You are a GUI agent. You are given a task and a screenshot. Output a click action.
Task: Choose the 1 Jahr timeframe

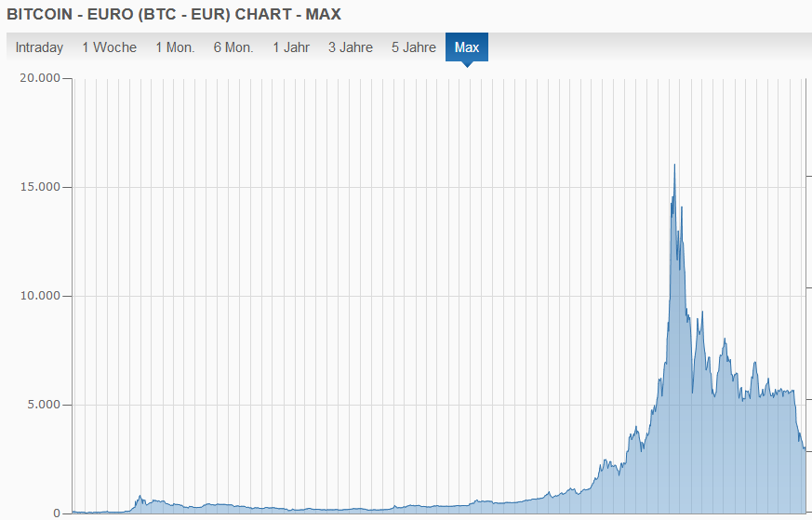pos(291,47)
